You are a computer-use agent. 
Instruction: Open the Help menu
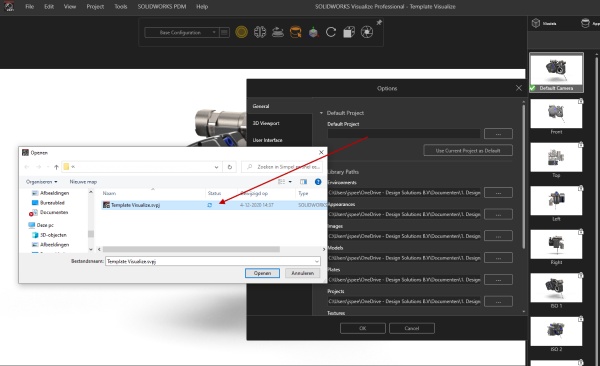coord(202,7)
